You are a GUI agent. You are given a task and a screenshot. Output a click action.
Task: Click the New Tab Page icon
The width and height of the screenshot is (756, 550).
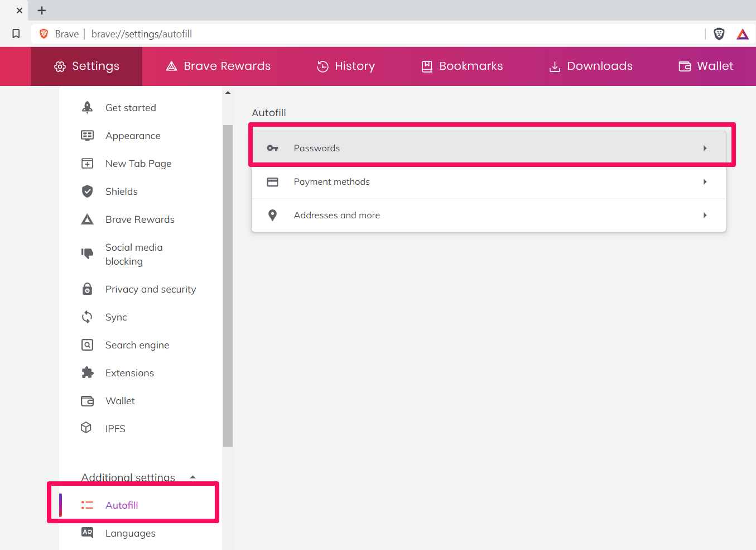(x=87, y=163)
